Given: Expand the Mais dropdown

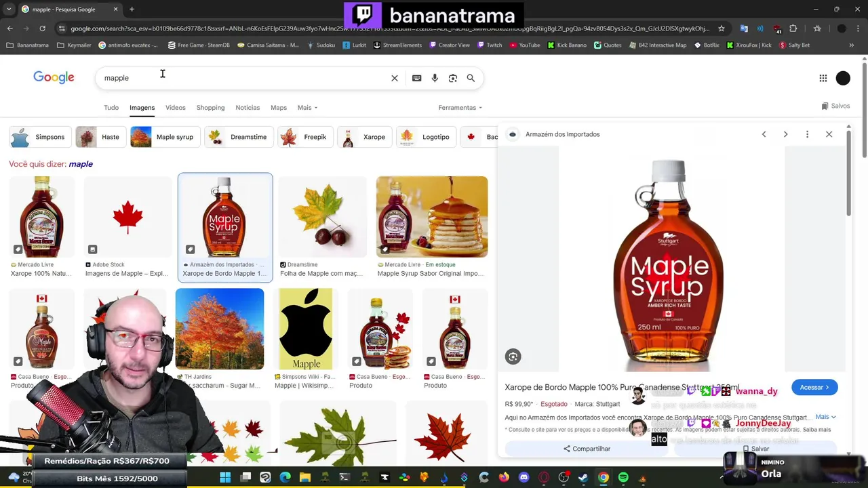Looking at the screenshot, I should click(x=307, y=108).
